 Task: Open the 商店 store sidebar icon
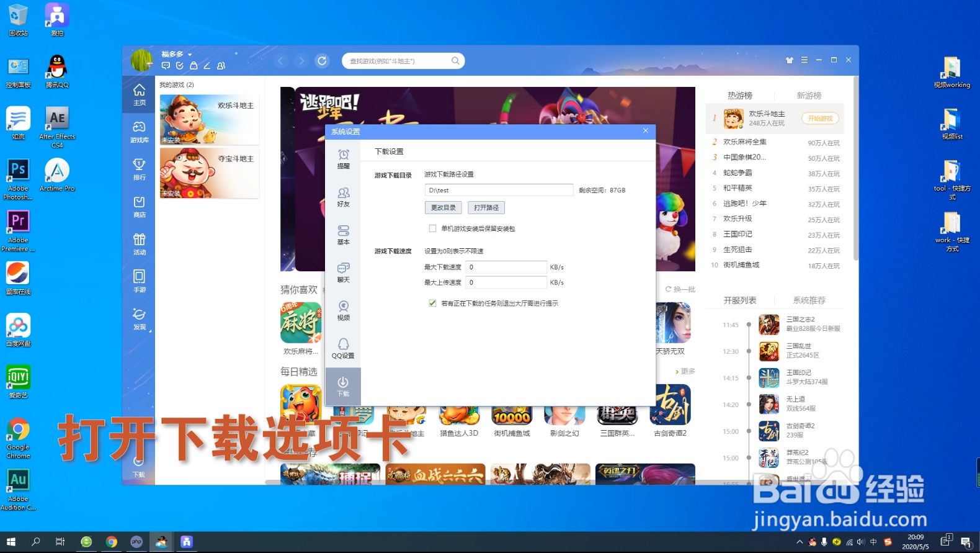(139, 207)
